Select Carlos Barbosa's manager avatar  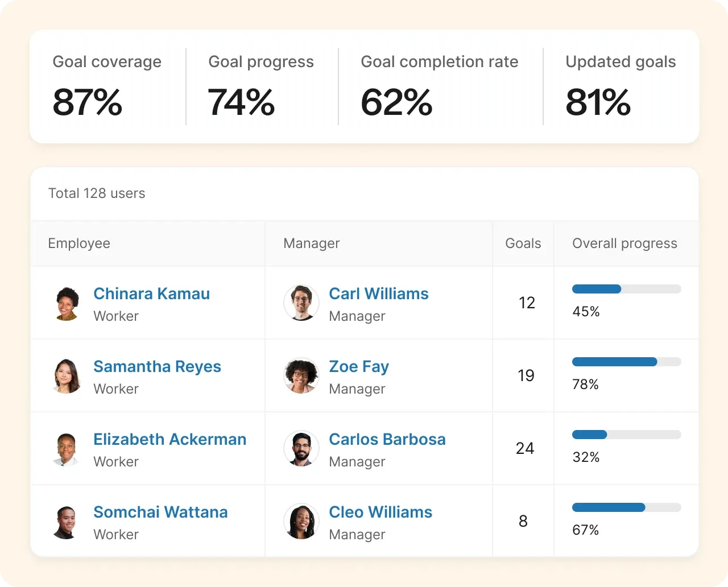coord(301,449)
